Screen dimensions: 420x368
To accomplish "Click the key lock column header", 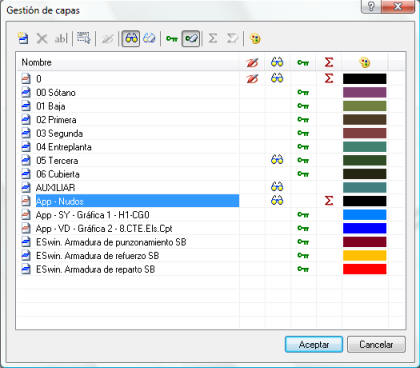I will click(x=303, y=62).
